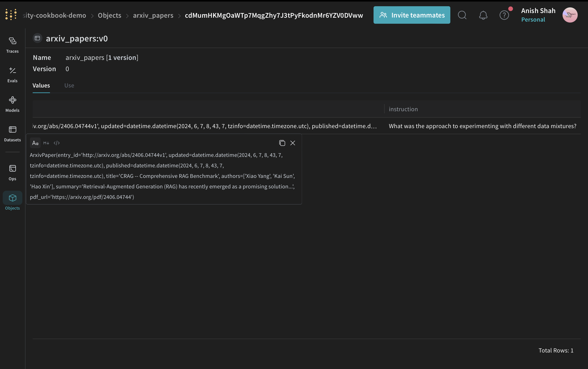
Task: Copy the ArxivPaper value with the copy icon
Action: [x=282, y=143]
